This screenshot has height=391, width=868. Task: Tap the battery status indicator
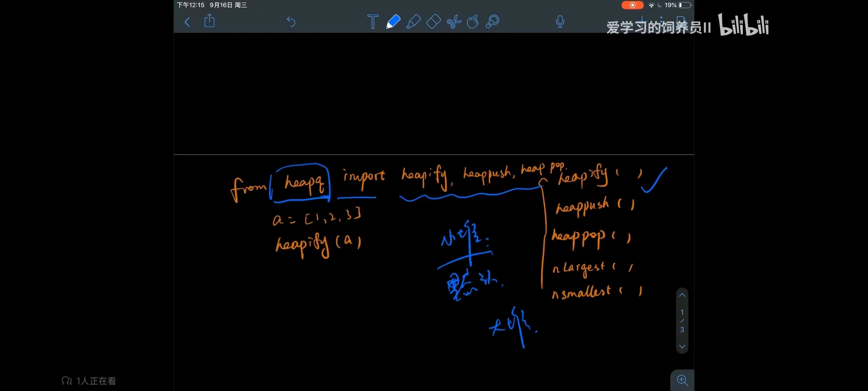[685, 5]
